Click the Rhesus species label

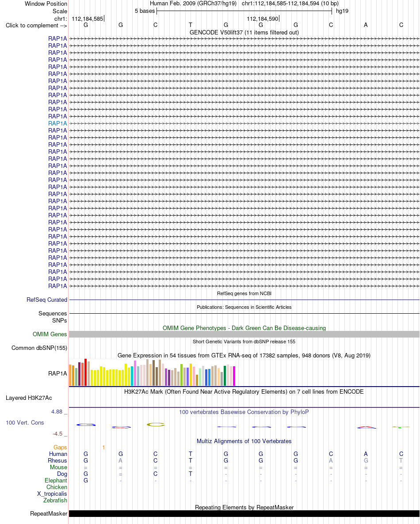[57, 460]
